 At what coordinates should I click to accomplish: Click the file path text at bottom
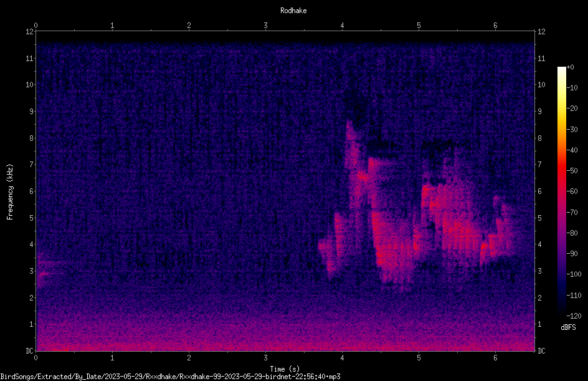coord(170,377)
